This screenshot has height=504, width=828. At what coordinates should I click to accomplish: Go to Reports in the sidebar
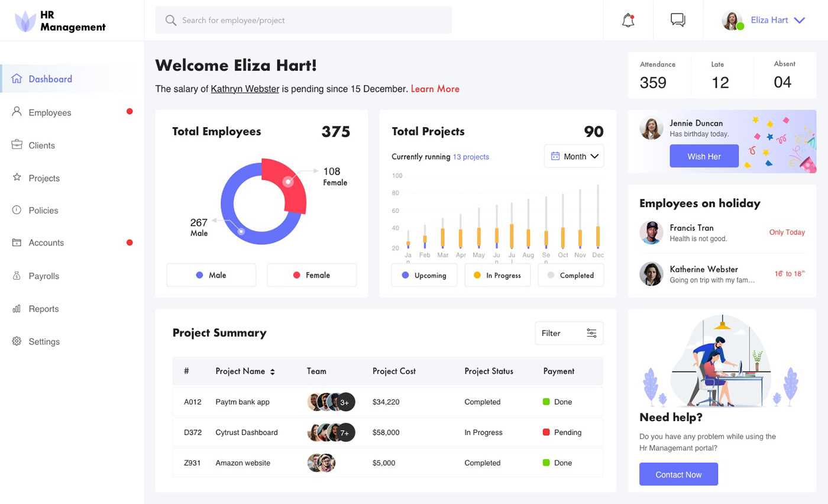pyautogui.click(x=44, y=309)
